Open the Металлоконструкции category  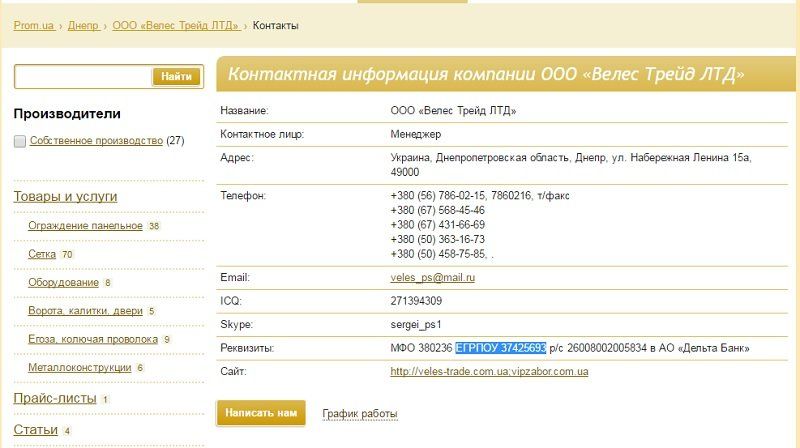pyautogui.click(x=80, y=367)
